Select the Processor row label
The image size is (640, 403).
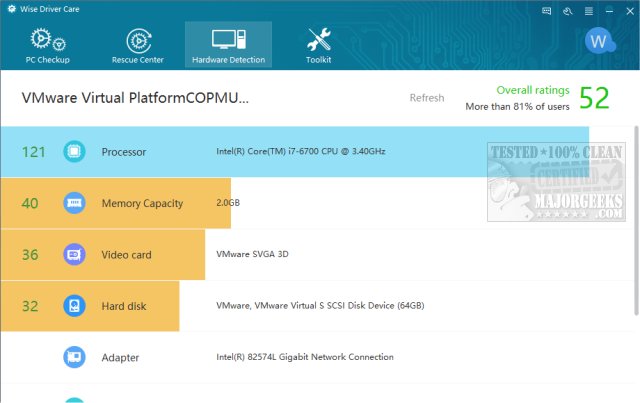pyautogui.click(x=124, y=152)
